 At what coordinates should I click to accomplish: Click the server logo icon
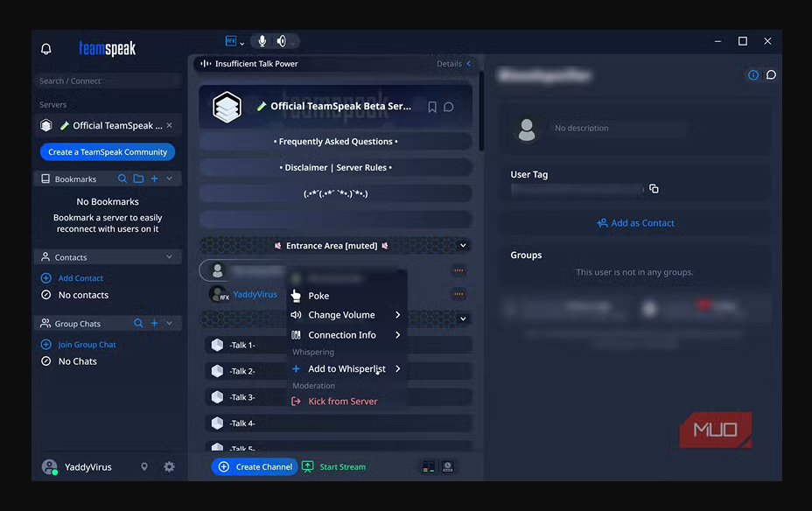point(227,107)
